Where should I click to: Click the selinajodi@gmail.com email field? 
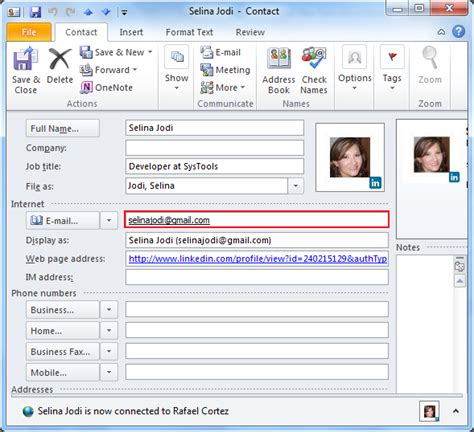tap(257, 220)
